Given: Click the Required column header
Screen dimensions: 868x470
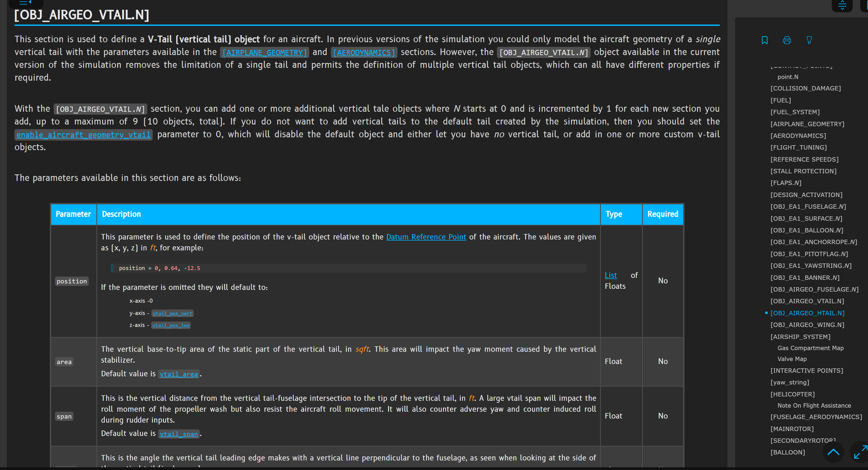Looking at the screenshot, I should coord(662,214).
